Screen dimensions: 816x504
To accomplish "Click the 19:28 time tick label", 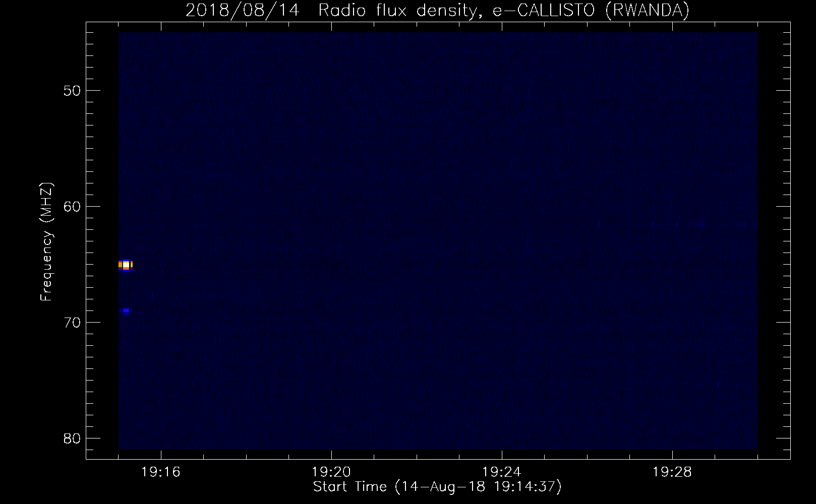I will [672, 472].
